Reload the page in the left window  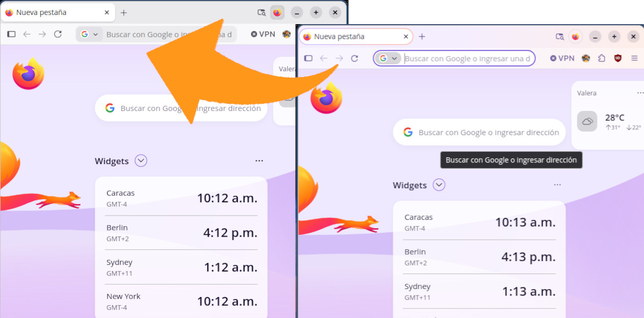57,34
